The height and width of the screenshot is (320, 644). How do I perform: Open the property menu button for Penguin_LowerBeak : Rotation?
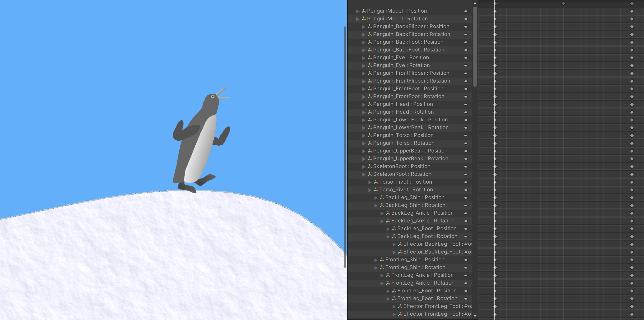(x=466, y=128)
